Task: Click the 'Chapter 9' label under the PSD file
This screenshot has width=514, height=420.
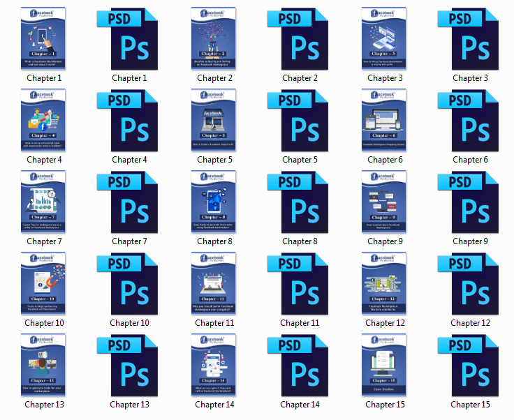Action: pyautogui.click(x=470, y=241)
